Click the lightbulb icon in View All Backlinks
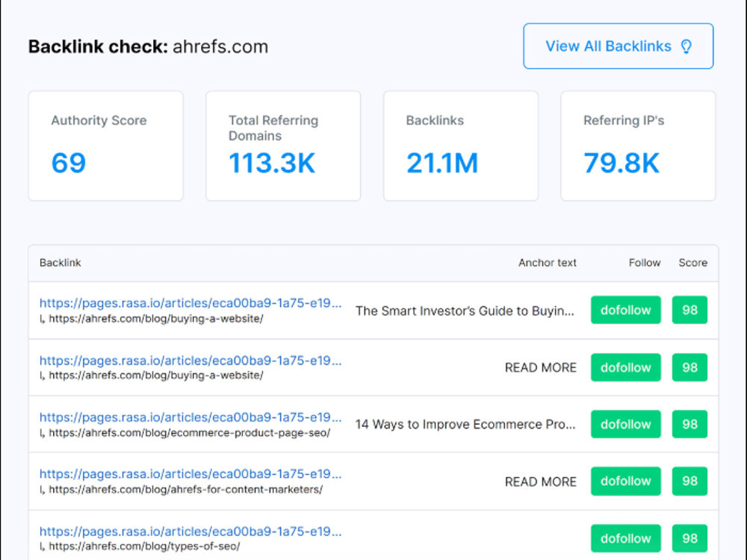747x560 pixels. click(x=686, y=46)
